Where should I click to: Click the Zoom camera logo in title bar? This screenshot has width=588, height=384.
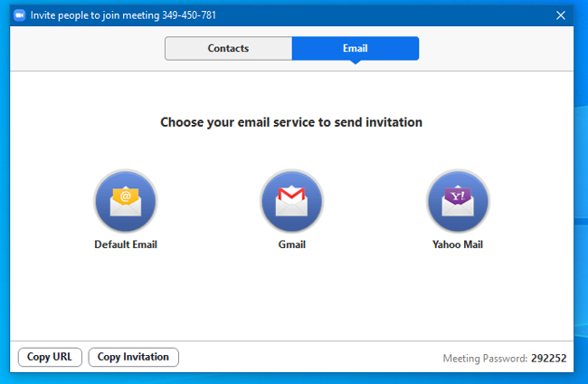[20, 15]
